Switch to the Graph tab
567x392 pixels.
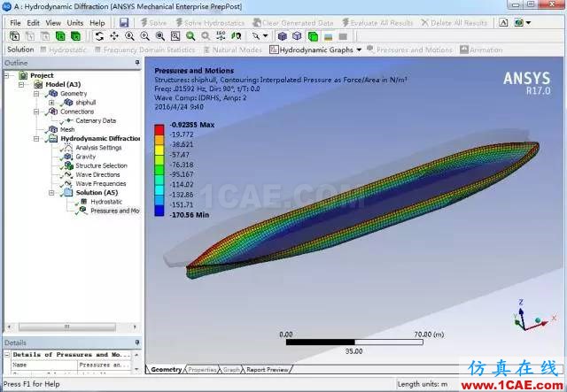[231, 370]
